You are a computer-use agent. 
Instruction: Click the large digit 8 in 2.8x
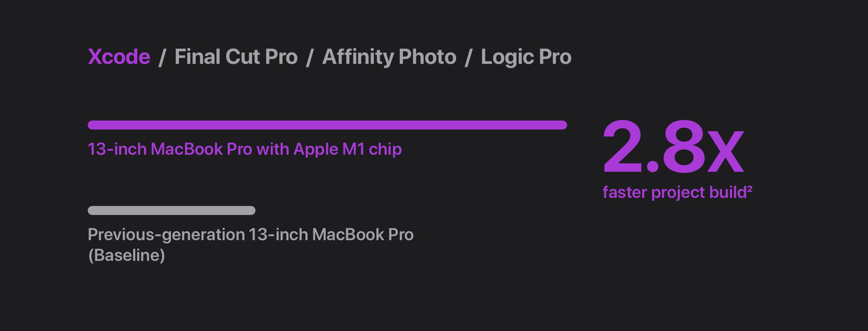click(x=684, y=146)
